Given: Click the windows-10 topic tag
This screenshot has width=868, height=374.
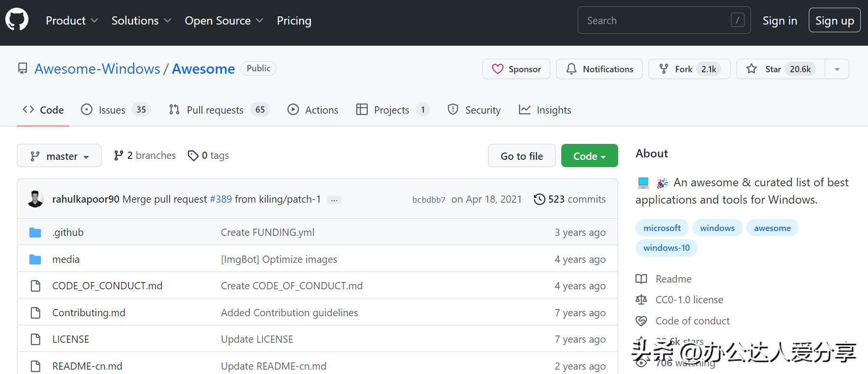Looking at the screenshot, I should point(666,248).
